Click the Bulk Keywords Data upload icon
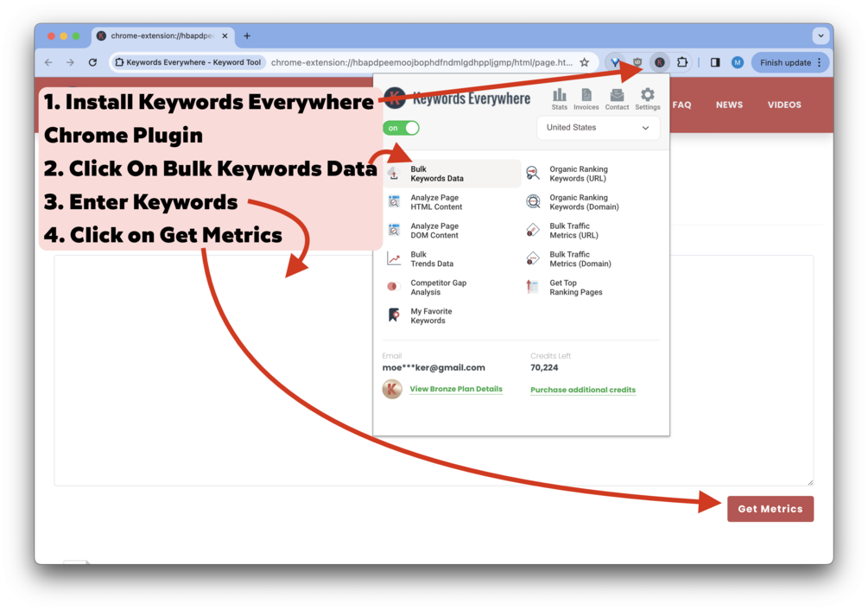This screenshot has height=610, width=868. (x=394, y=174)
